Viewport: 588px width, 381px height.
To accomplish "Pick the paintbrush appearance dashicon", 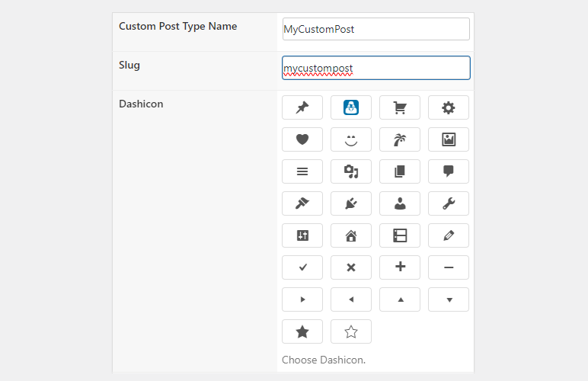I will coord(302,203).
